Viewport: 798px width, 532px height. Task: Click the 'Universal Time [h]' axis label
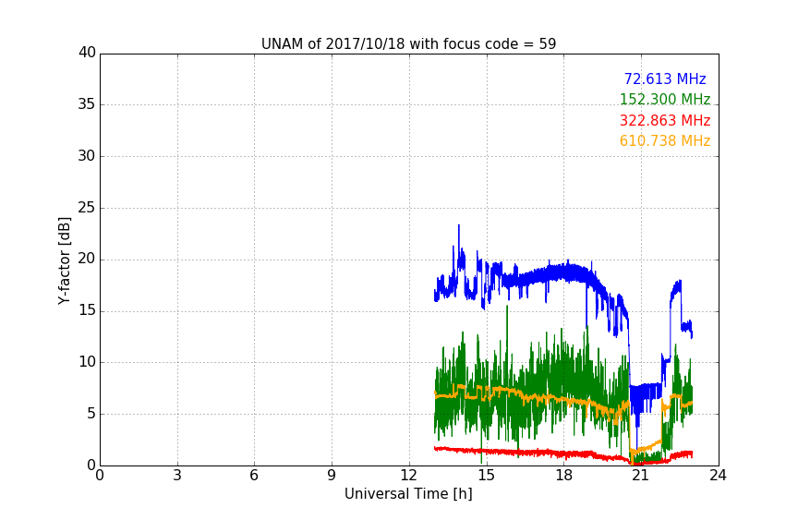click(408, 494)
